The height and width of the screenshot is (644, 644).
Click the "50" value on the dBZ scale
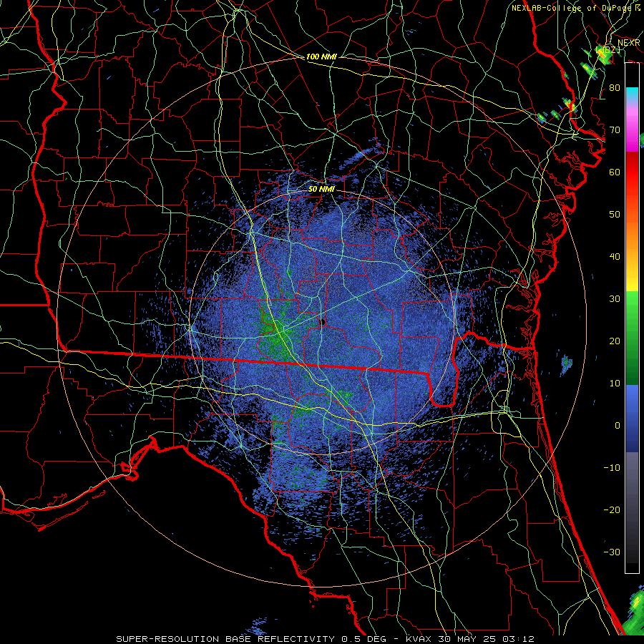point(615,215)
